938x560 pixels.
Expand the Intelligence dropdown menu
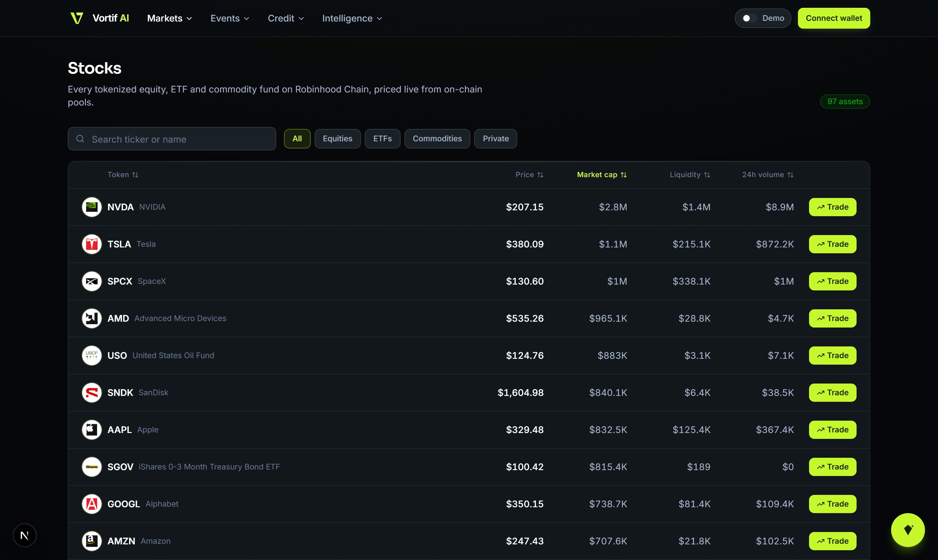[x=352, y=18]
